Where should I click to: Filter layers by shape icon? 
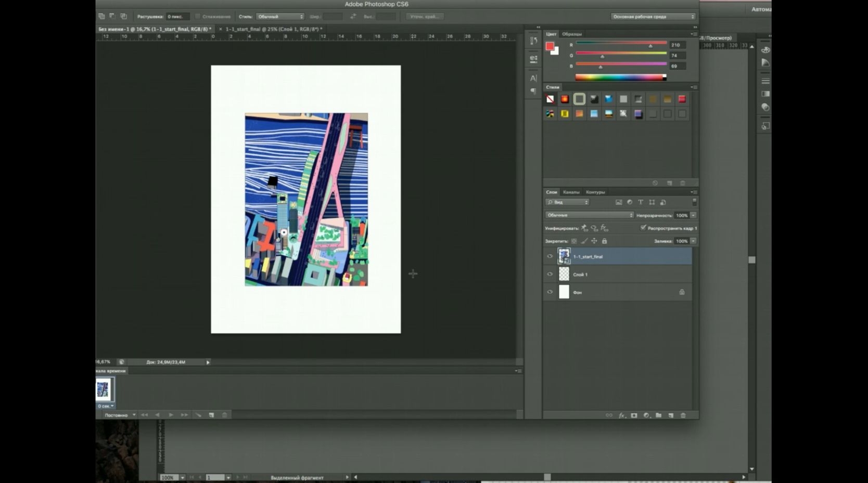pyautogui.click(x=652, y=202)
